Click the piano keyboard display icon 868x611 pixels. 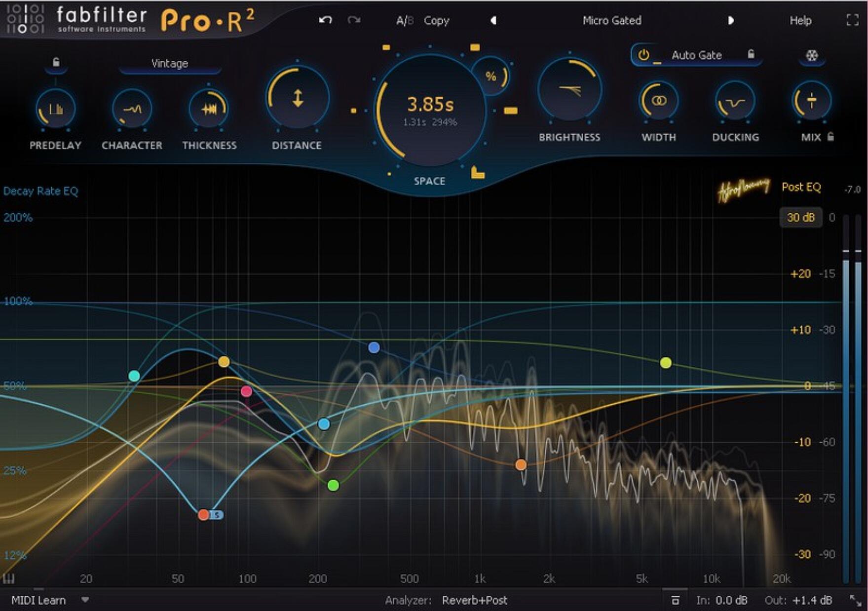[x=8, y=578]
